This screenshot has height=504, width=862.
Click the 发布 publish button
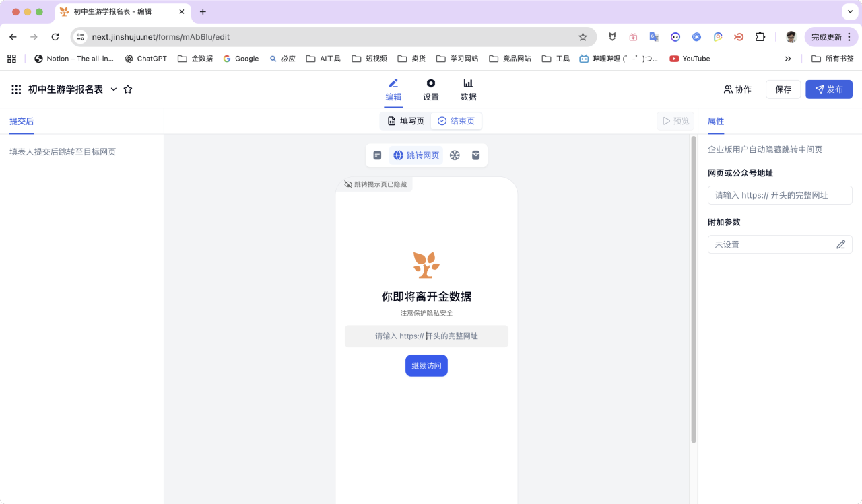828,89
